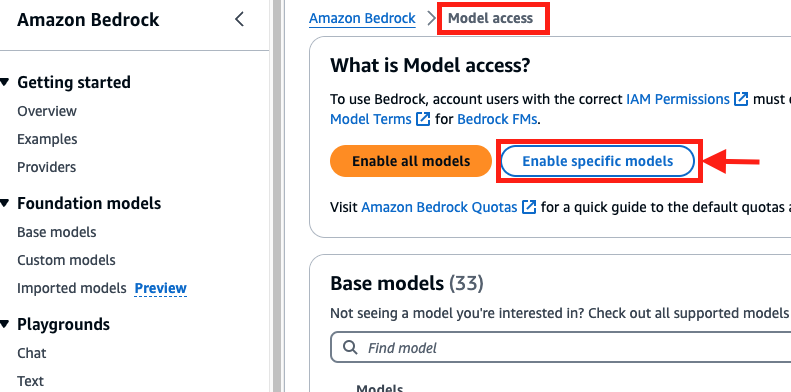Click external link icon beside Amazon Bedrock Quotas
This screenshot has width=791, height=392.
tap(529, 207)
